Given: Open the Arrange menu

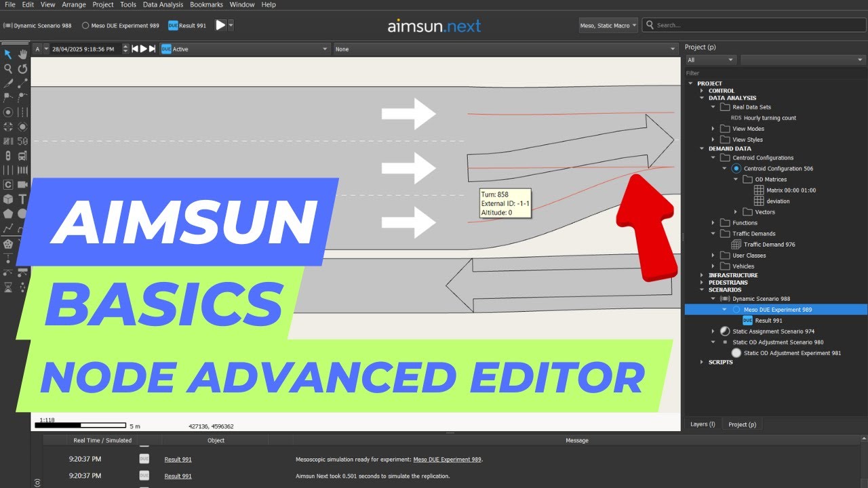Looking at the screenshot, I should coord(74,5).
